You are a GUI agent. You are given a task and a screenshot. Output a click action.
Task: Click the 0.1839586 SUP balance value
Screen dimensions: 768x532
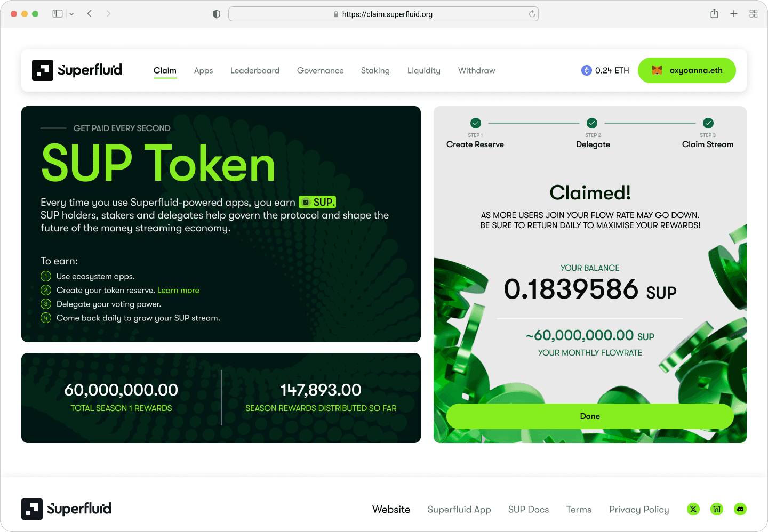tap(590, 289)
